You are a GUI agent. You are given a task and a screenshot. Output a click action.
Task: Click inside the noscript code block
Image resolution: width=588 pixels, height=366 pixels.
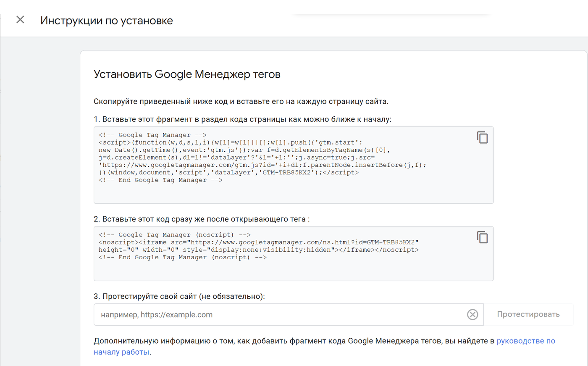pos(294,254)
